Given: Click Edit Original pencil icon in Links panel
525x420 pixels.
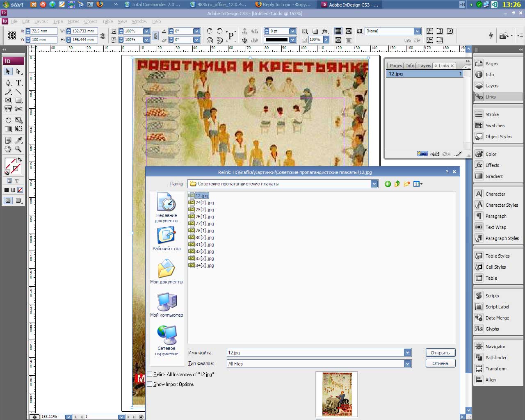Looking at the screenshot, I should (x=458, y=154).
